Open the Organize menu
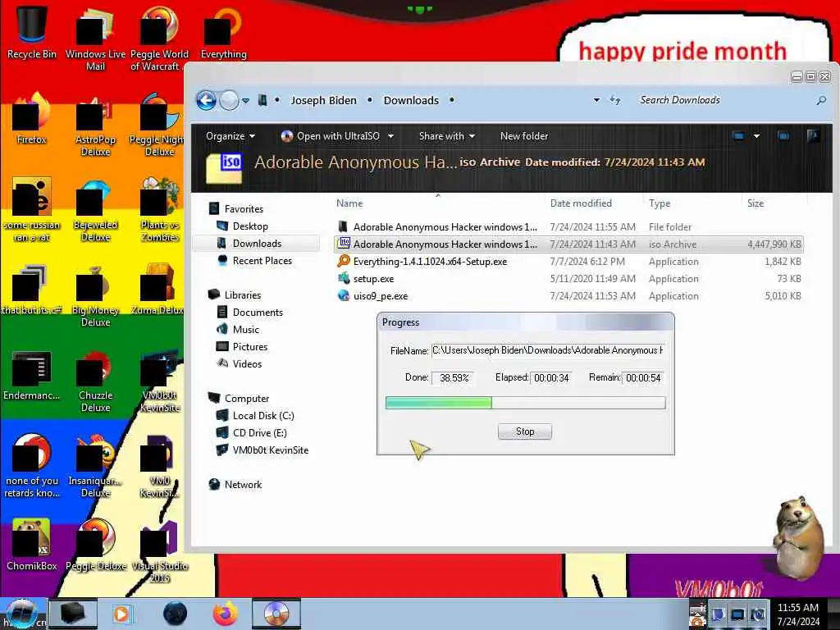The image size is (840, 630). (231, 136)
